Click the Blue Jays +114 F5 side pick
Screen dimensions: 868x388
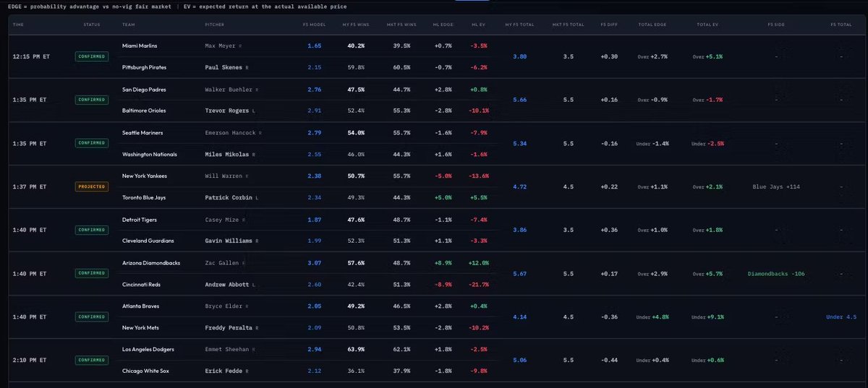776,186
